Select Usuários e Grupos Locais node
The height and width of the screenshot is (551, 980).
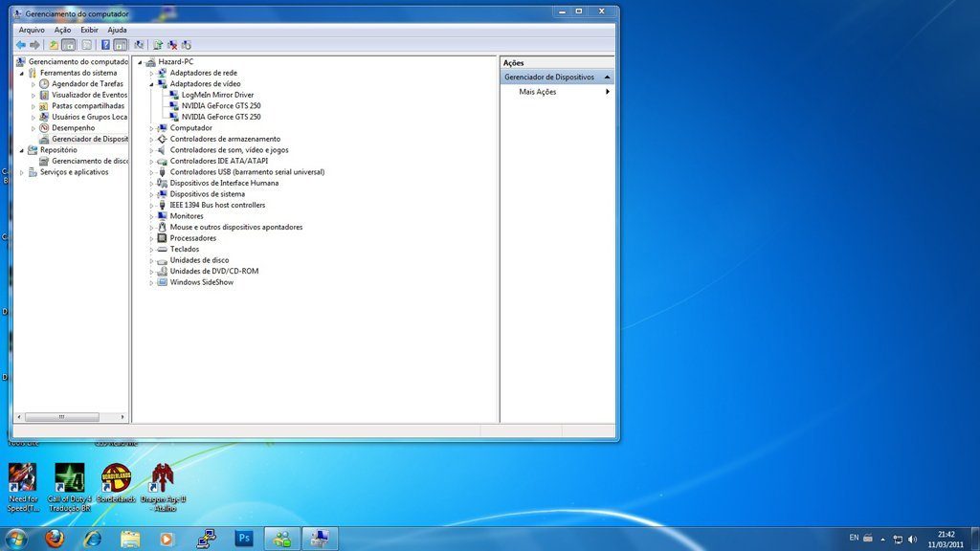click(x=89, y=117)
